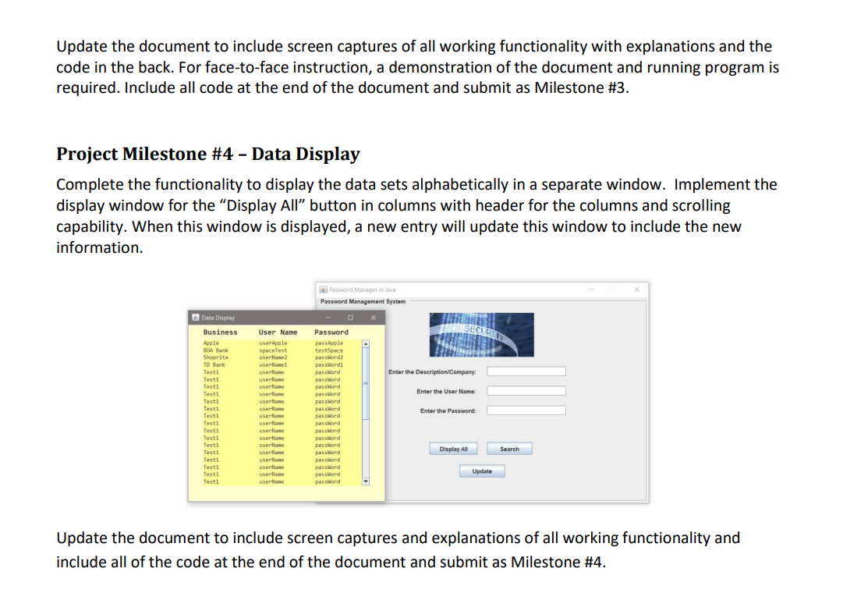Click the passWord1 cell
868x611 pixels.
click(x=329, y=364)
